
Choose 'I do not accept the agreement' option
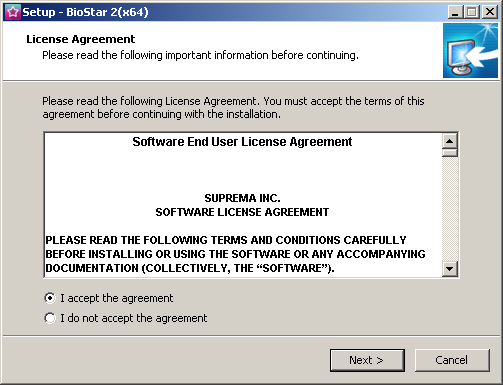point(50,318)
